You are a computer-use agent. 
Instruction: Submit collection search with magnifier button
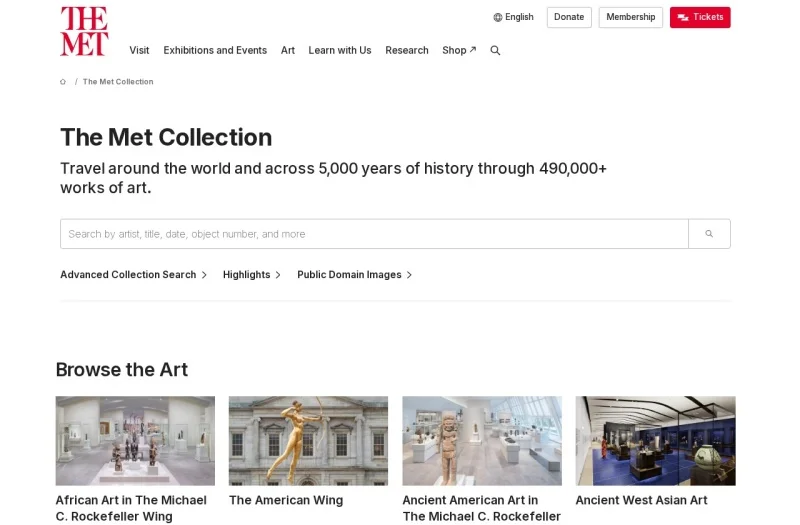pyautogui.click(x=709, y=234)
